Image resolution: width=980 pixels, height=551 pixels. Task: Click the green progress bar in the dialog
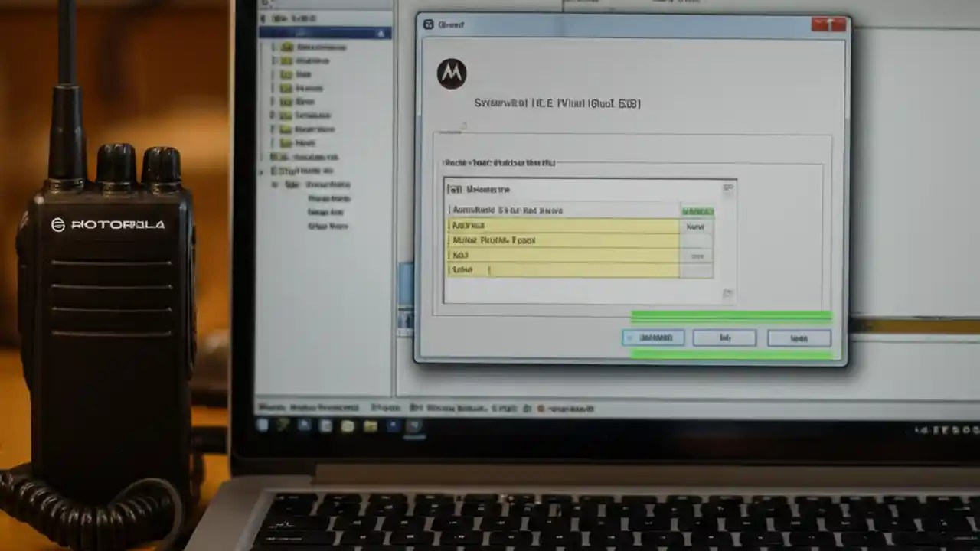point(731,315)
